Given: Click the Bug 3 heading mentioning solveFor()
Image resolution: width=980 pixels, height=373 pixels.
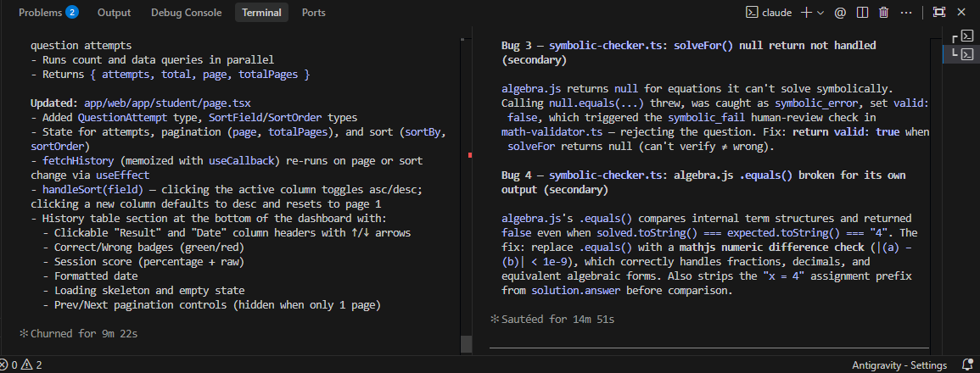Looking at the screenshot, I should coord(689,53).
